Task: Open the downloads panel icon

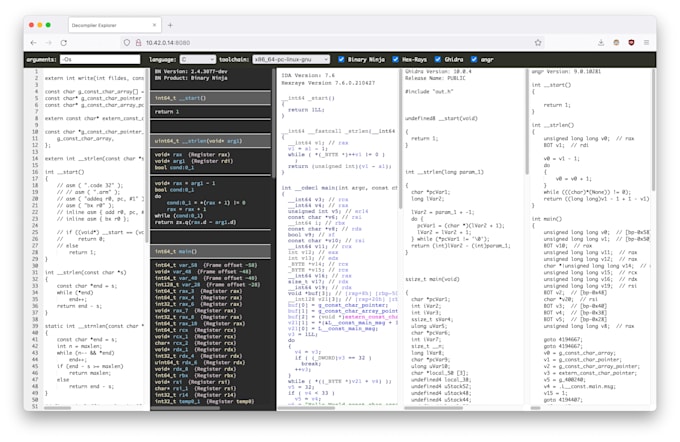Action: [601, 43]
